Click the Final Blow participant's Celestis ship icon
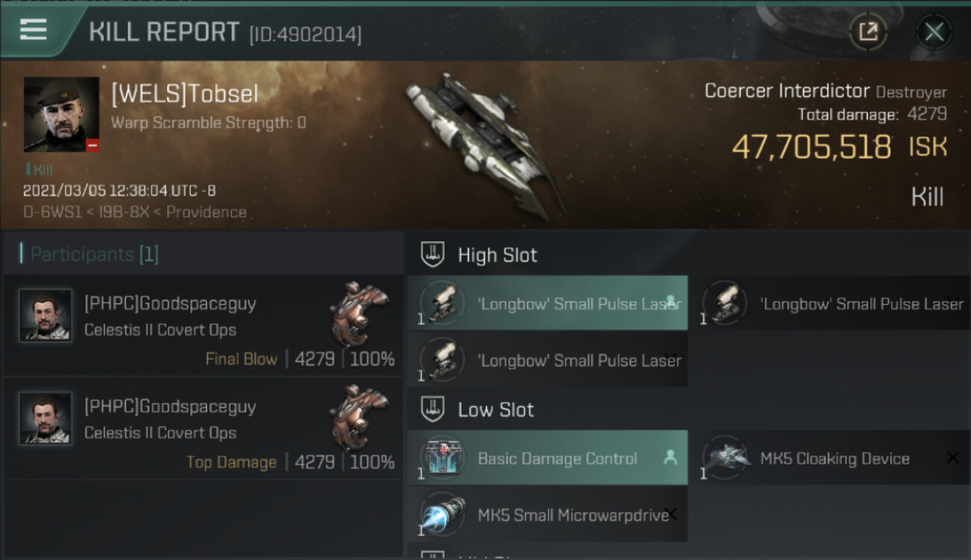 pyautogui.click(x=359, y=314)
